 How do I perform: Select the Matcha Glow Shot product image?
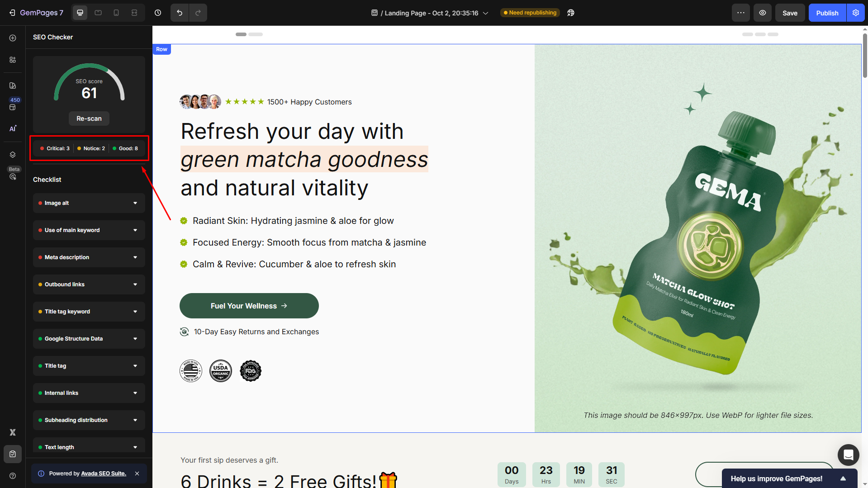698,238
